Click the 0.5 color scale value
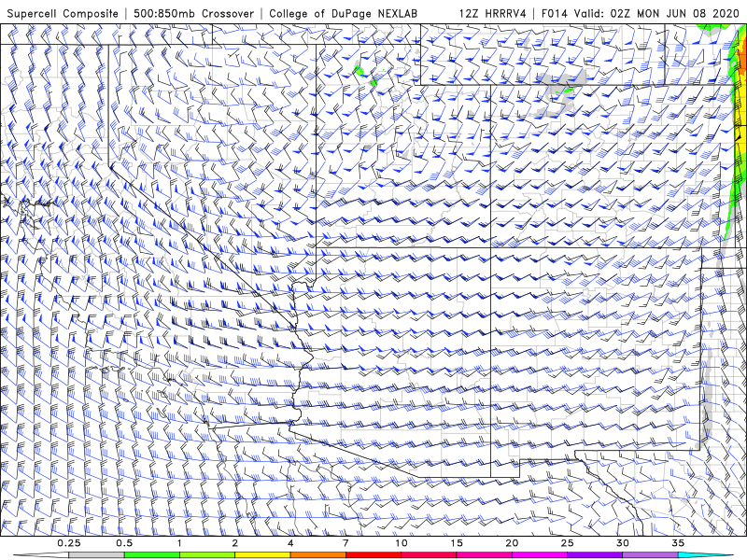Image resolution: width=747 pixels, height=560 pixels. pos(124,543)
